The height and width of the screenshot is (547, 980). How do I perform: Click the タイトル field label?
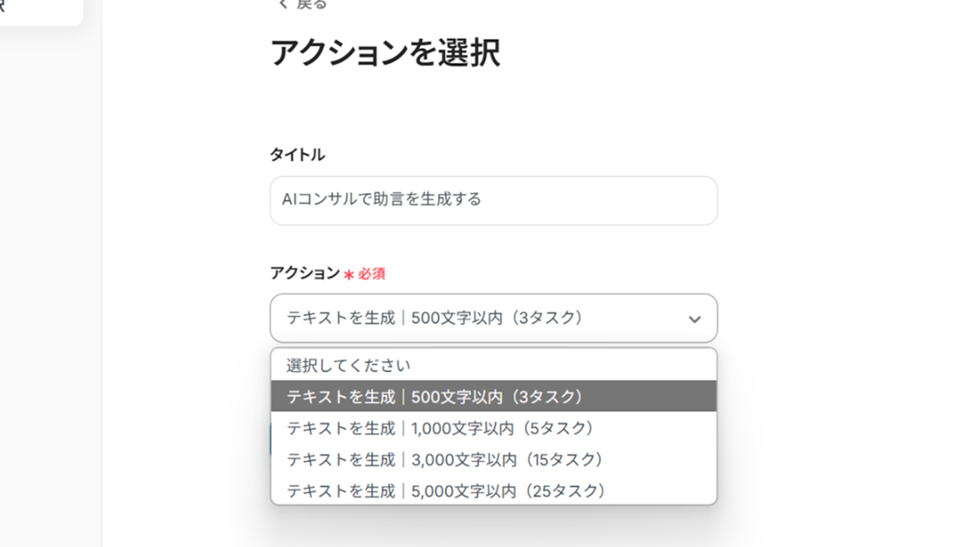[x=297, y=154]
